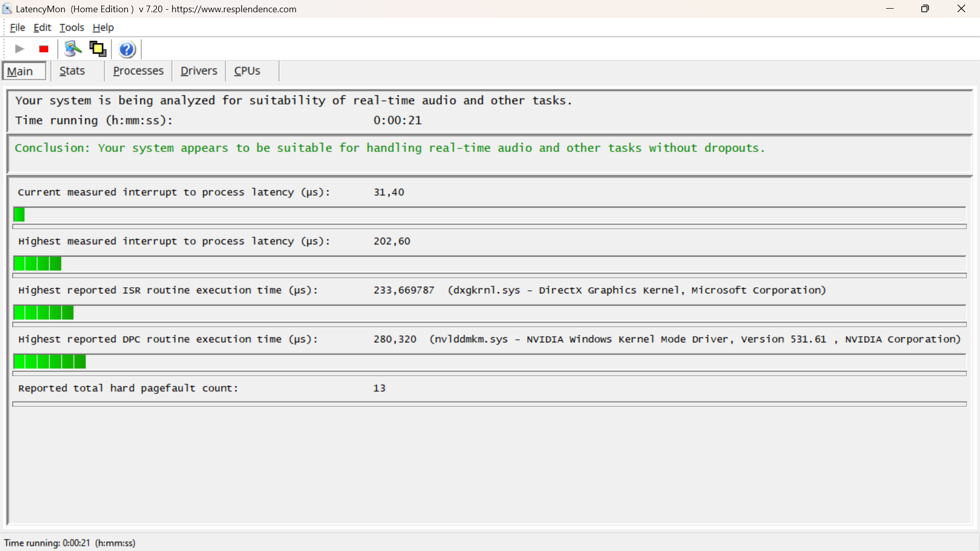The width and height of the screenshot is (980, 551).
Task: Open the Edit menu
Action: coord(42,28)
